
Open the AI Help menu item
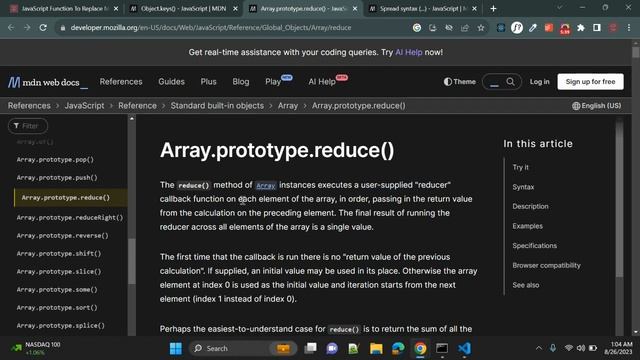(322, 82)
